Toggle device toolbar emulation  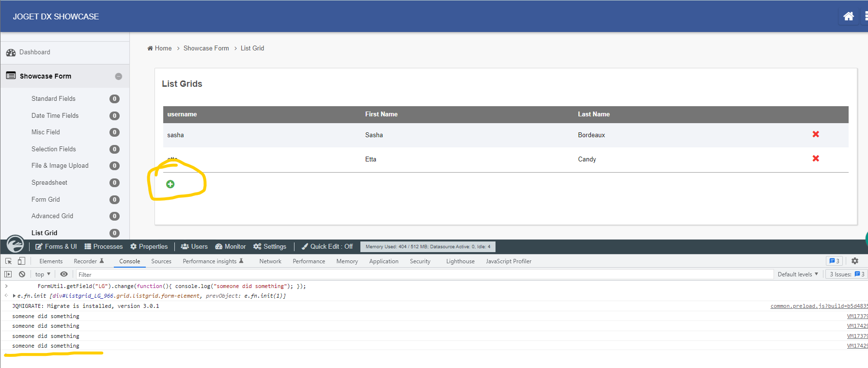point(21,261)
